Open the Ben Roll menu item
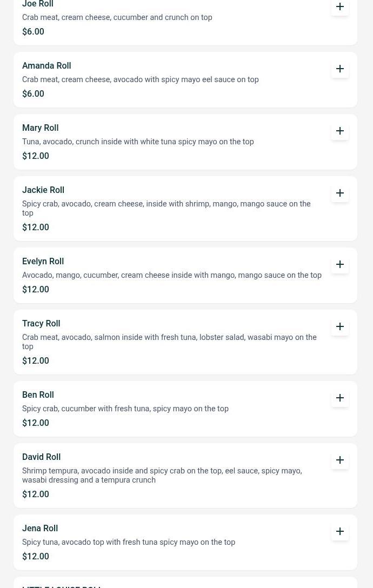 coord(38,395)
